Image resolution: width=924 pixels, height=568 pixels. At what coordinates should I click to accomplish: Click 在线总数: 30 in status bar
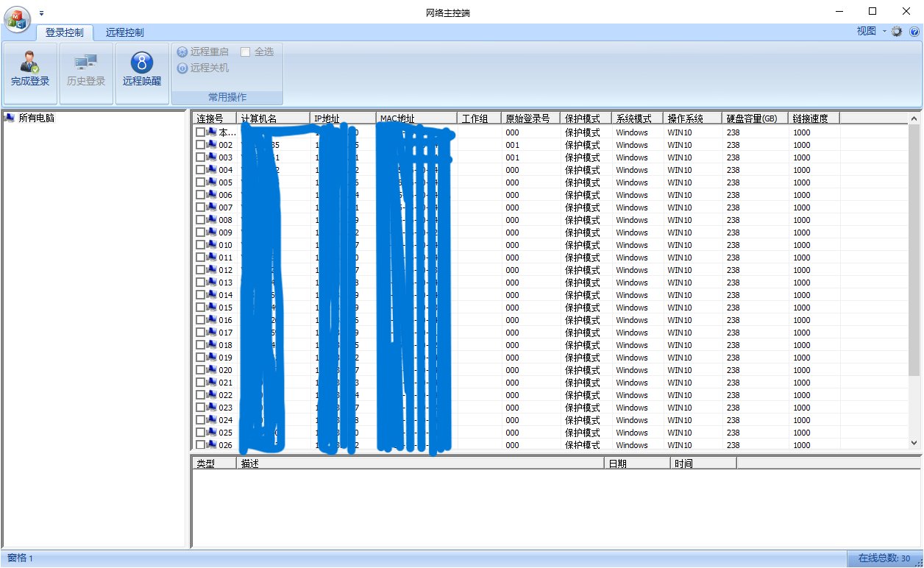pyautogui.click(x=884, y=558)
